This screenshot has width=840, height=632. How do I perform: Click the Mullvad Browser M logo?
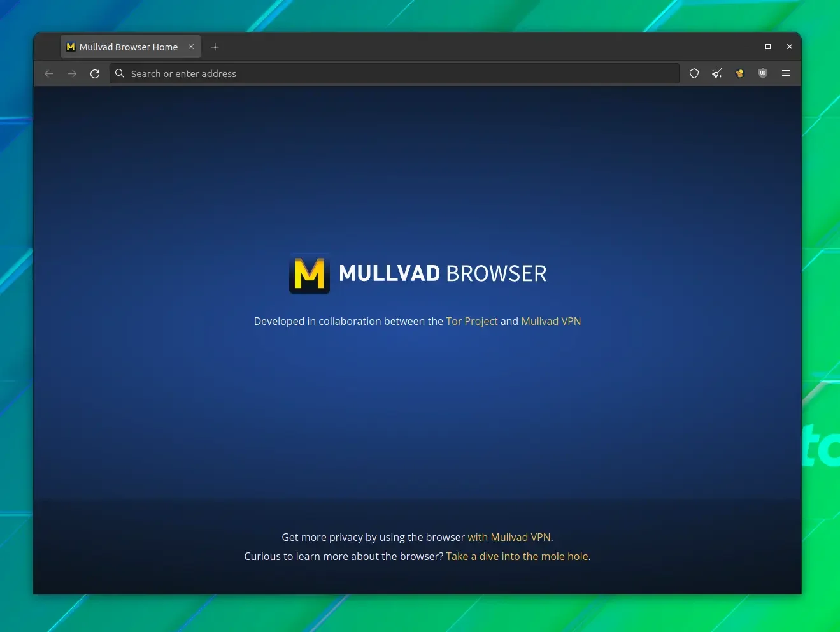[310, 273]
